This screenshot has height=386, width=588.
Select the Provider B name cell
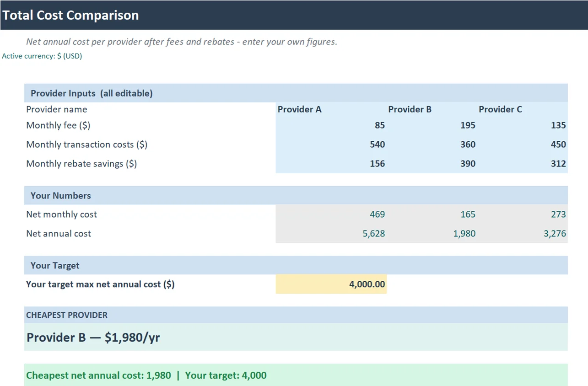432,109
